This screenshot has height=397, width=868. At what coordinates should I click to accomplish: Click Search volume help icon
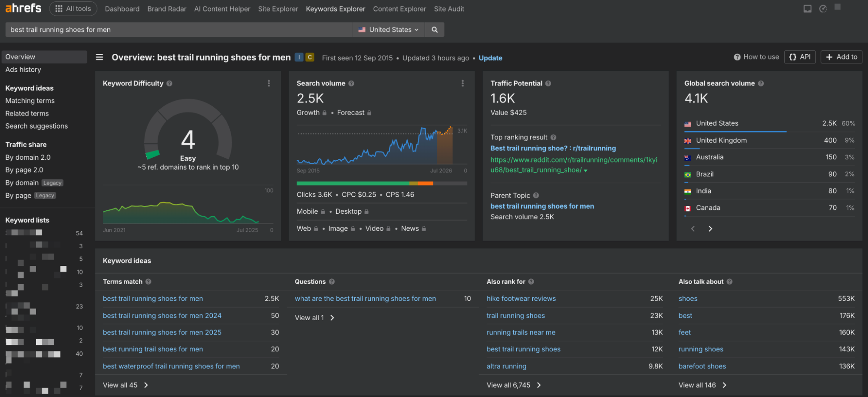[351, 83]
